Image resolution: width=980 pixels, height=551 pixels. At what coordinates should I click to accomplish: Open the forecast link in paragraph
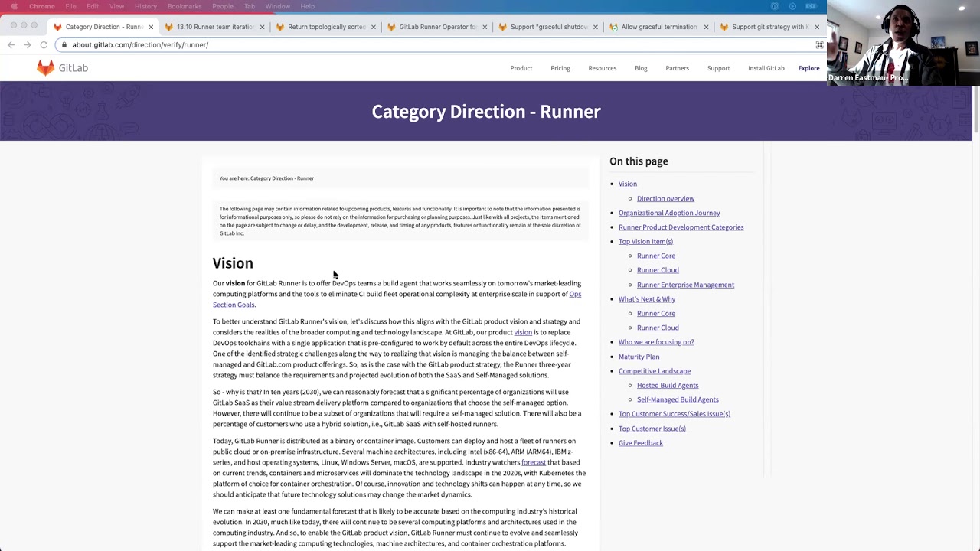(534, 462)
